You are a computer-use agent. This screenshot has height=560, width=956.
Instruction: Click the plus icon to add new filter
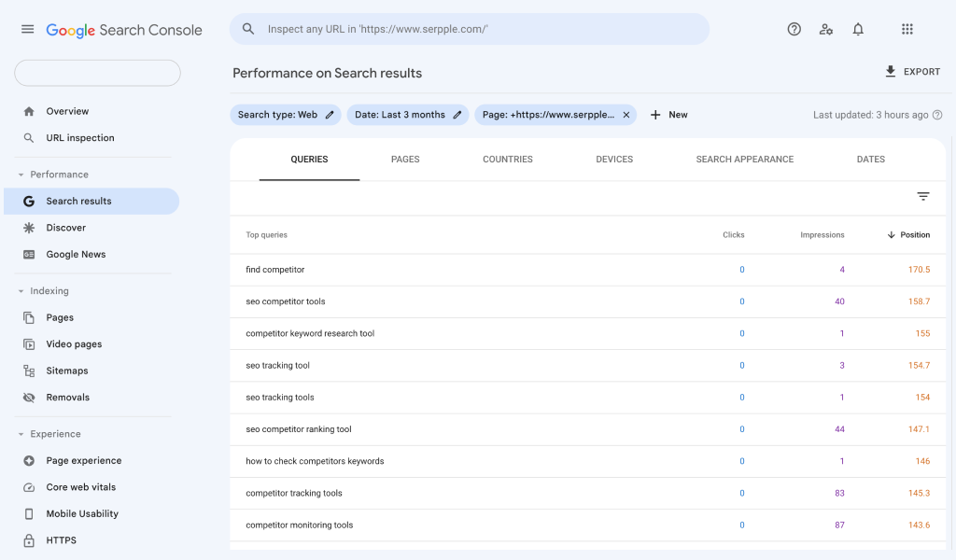point(655,115)
